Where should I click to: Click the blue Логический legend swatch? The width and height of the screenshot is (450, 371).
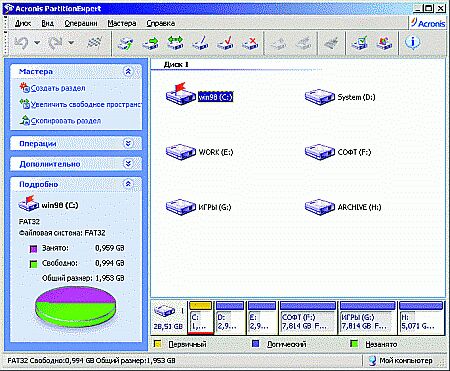pyautogui.click(x=256, y=344)
